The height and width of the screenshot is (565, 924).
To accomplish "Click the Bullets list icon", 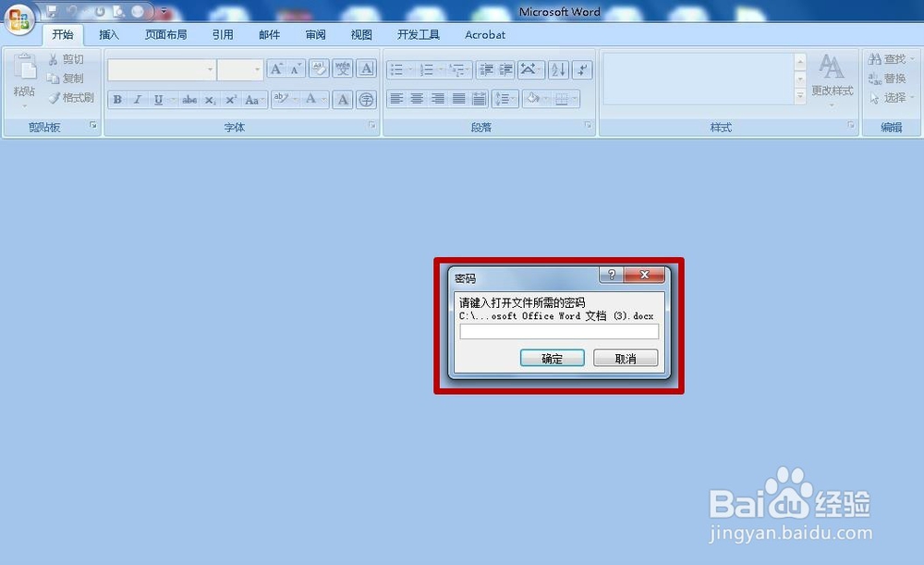I will (x=396, y=70).
